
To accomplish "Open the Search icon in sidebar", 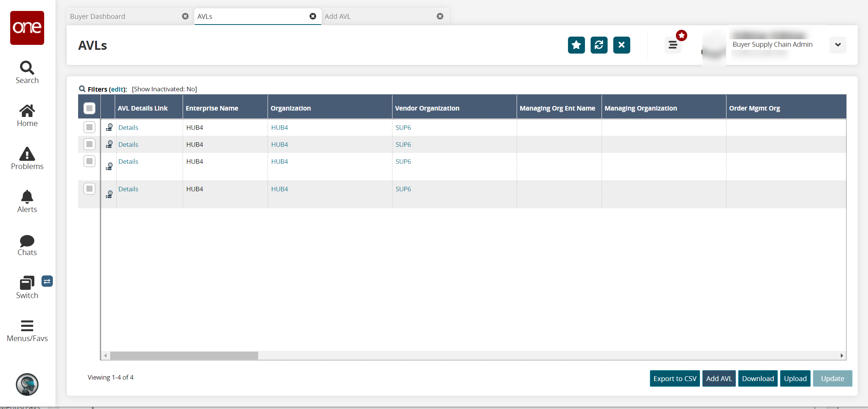I will point(27,72).
